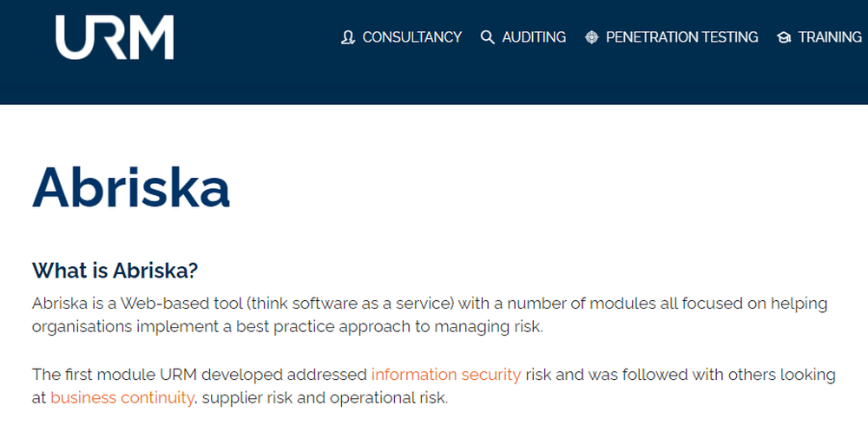
Task: Open the Consultancy menu item
Action: click(x=411, y=37)
